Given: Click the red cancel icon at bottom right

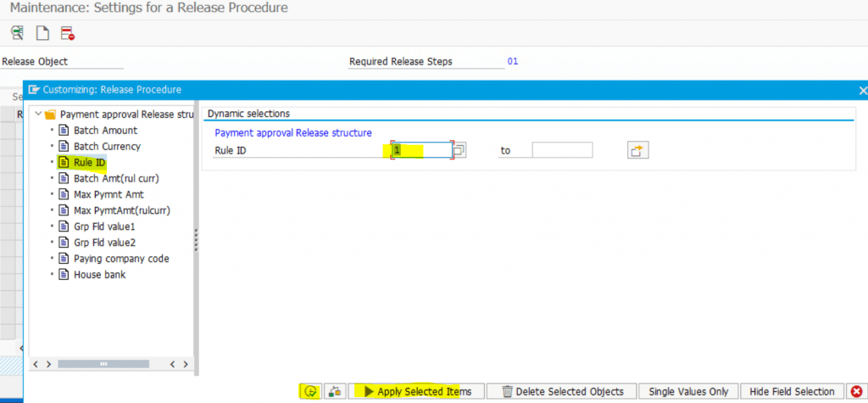Looking at the screenshot, I should pos(856,391).
